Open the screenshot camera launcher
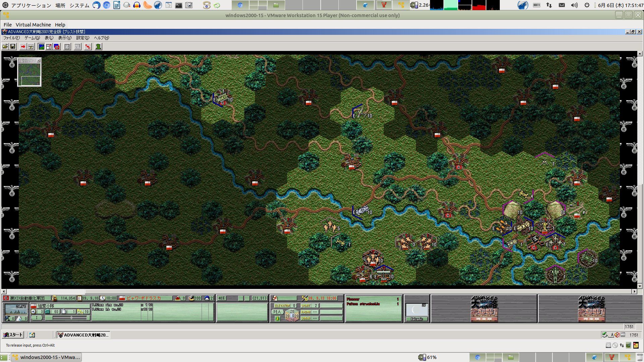The height and width of the screenshot is (362, 644). (x=189, y=5)
